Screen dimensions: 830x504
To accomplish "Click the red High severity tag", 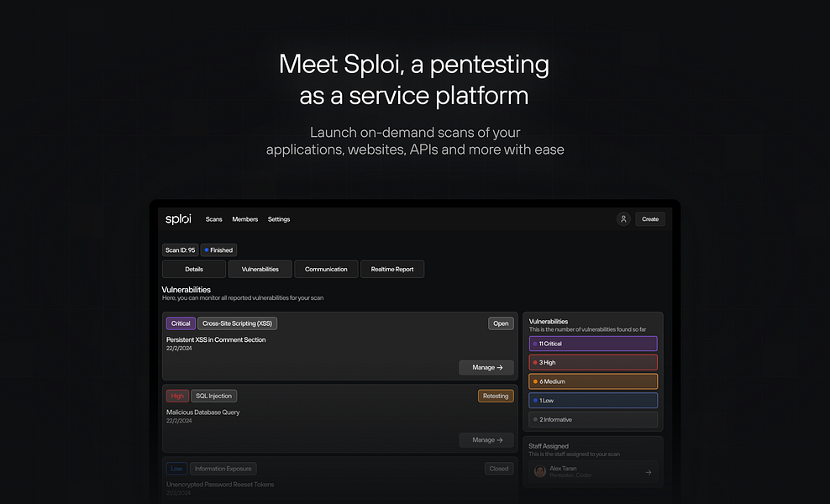I will point(177,396).
